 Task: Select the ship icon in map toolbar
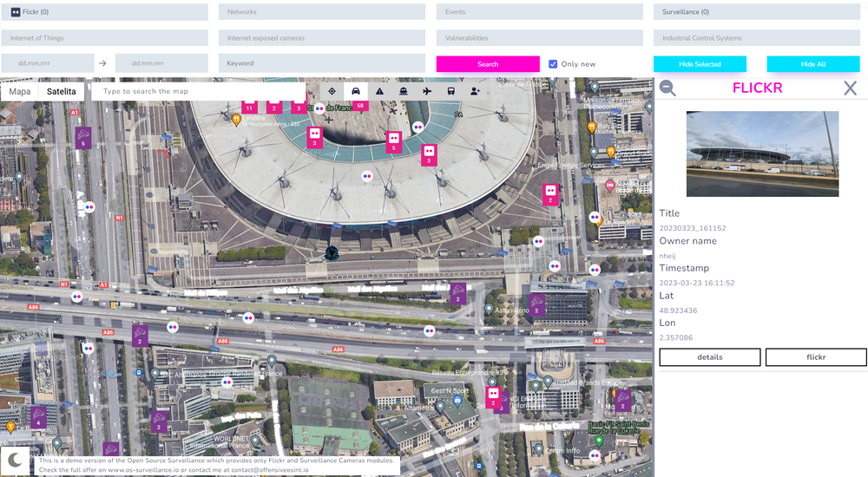(404, 91)
